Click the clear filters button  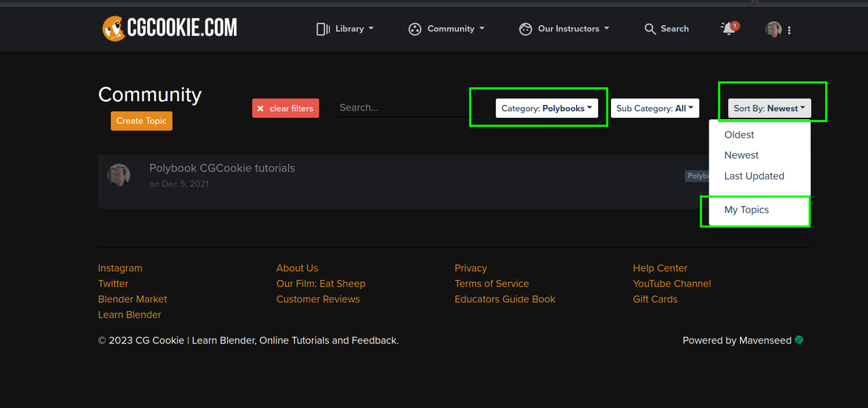pos(285,108)
